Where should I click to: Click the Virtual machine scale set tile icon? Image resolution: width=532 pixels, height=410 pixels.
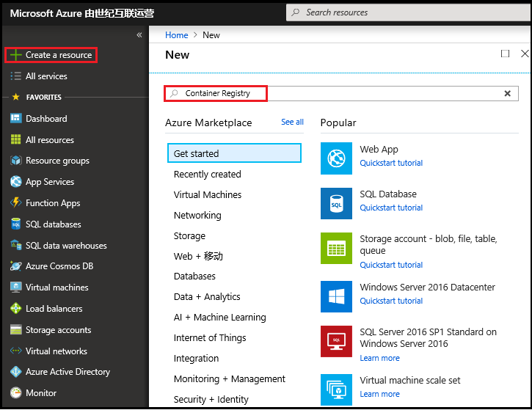click(x=336, y=389)
